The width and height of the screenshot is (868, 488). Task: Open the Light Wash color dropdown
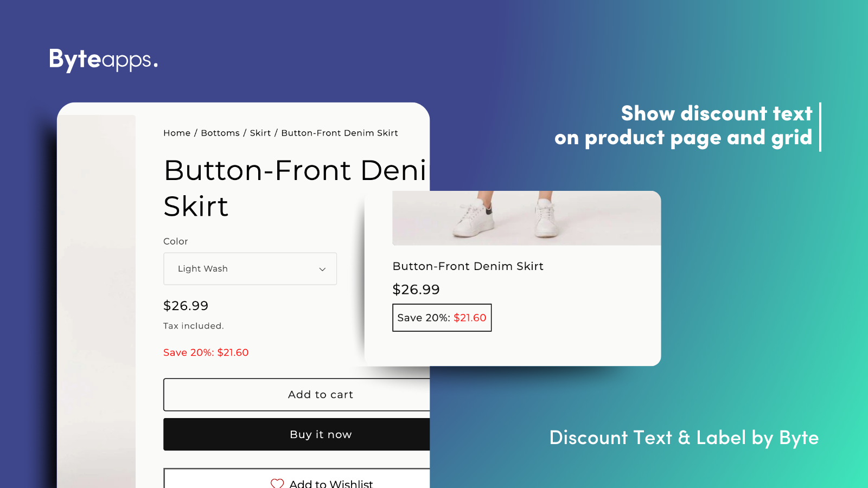point(250,268)
